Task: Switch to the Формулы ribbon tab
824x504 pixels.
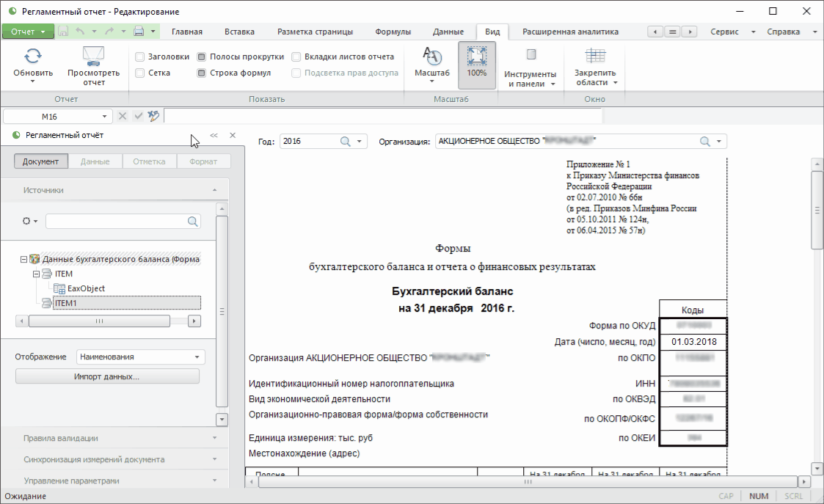Action: tap(393, 32)
